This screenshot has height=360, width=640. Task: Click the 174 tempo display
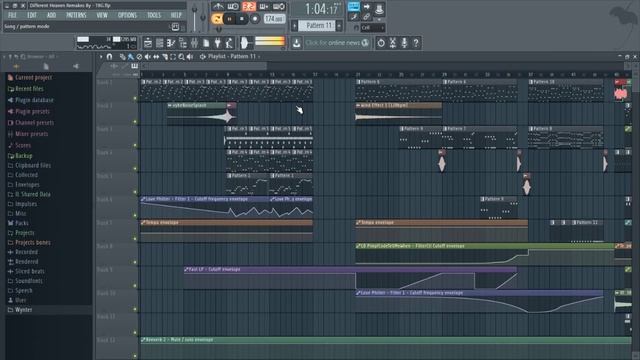pos(274,19)
